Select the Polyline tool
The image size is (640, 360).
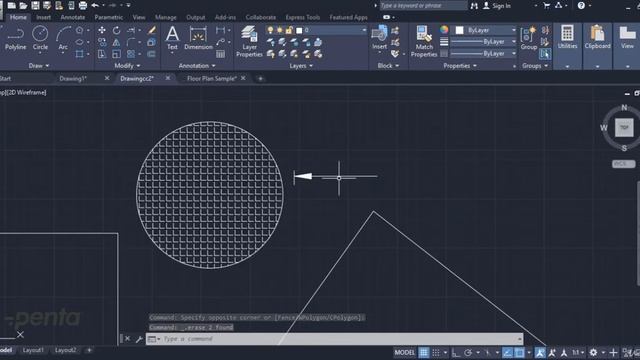click(16, 38)
